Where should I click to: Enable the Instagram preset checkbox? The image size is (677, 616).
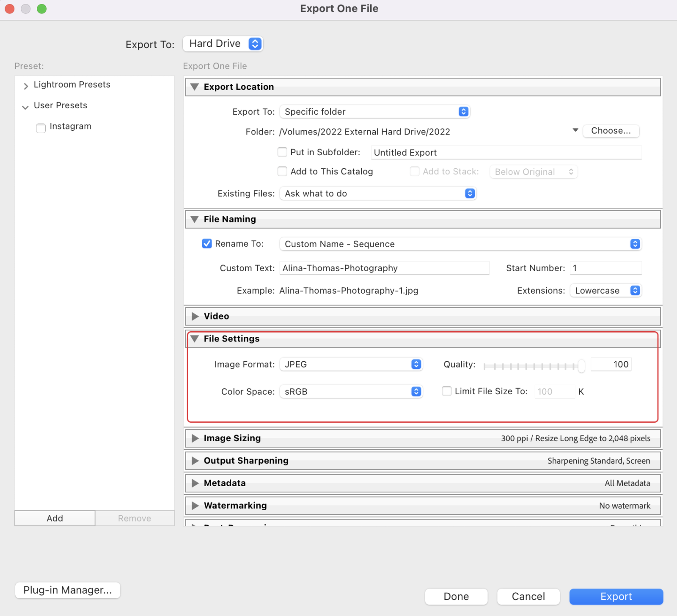[41, 128]
